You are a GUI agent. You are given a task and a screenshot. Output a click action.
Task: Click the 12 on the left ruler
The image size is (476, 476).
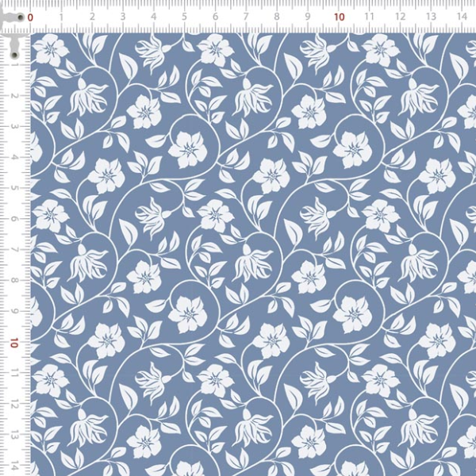[14, 404]
